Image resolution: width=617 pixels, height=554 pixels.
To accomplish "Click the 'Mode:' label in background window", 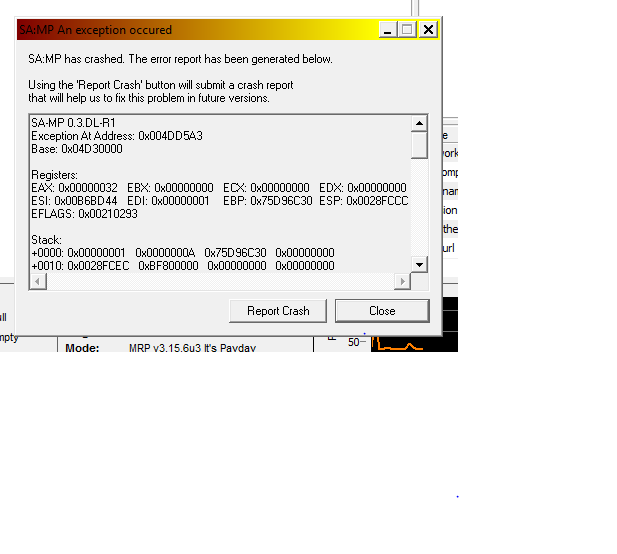I will coord(82,348).
